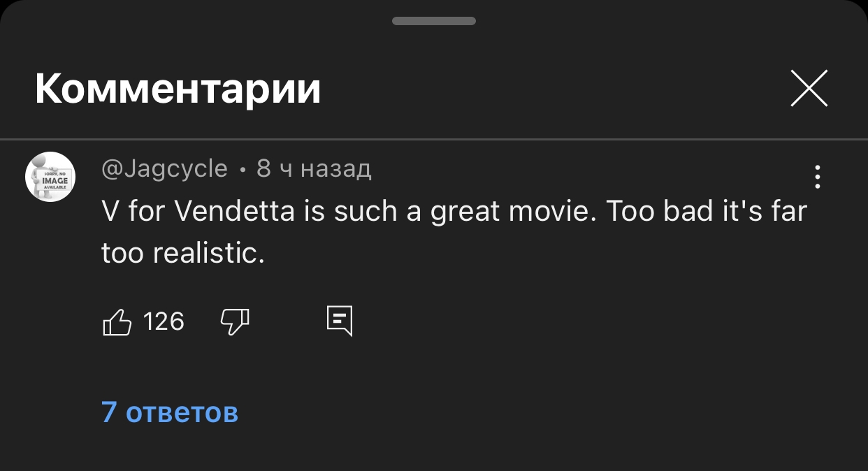Tap the @Jagcycle profile avatar
The image size is (868, 471).
point(50,177)
